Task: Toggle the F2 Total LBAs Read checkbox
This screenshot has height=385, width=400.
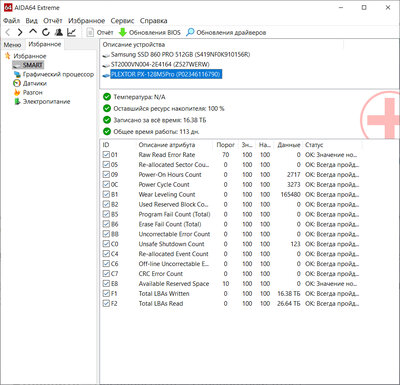Action: point(106,303)
